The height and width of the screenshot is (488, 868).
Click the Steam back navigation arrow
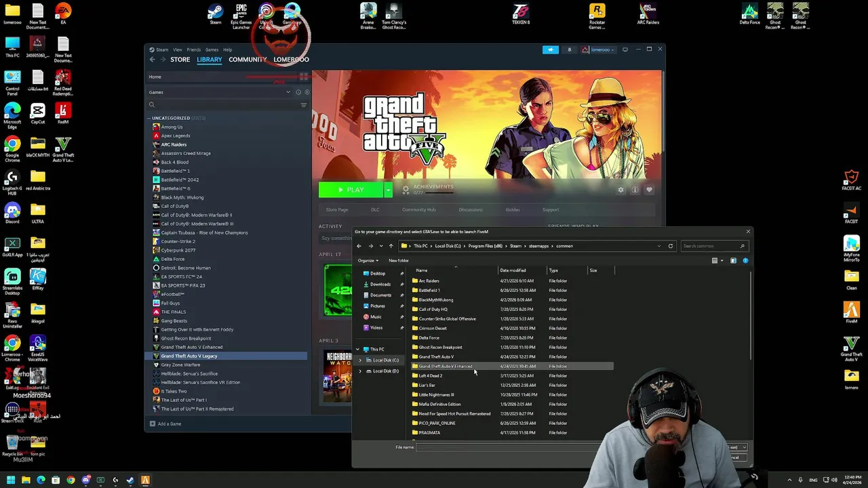(153, 60)
